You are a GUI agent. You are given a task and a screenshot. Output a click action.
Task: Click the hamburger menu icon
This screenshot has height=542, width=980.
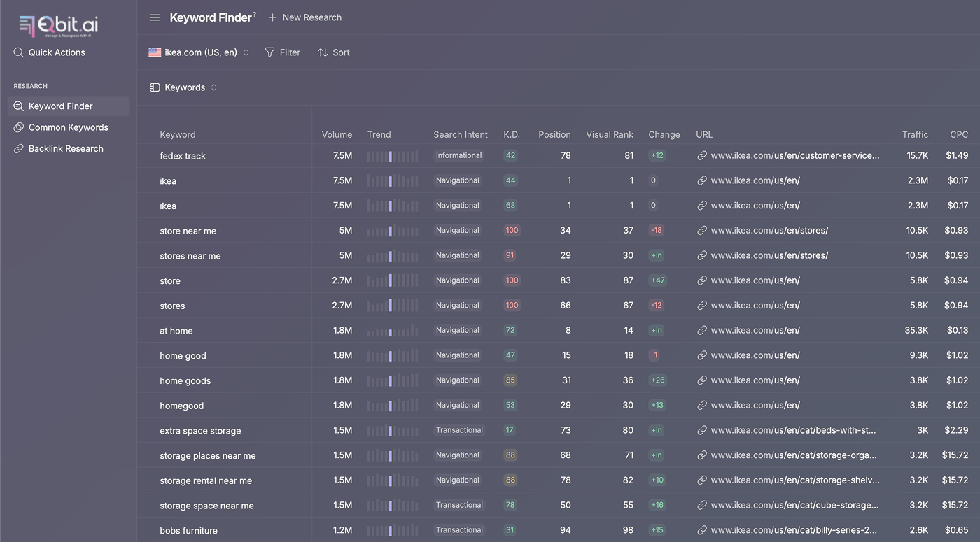[155, 17]
